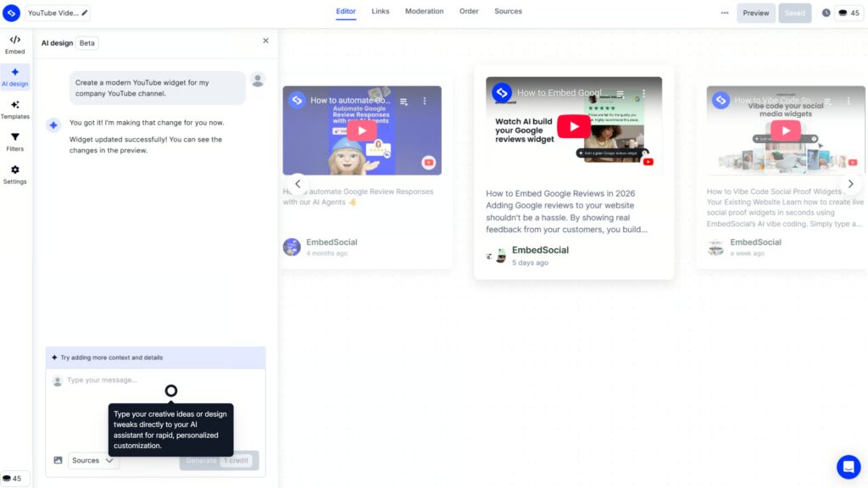Attach an image in the AI chat composer

tap(58, 460)
